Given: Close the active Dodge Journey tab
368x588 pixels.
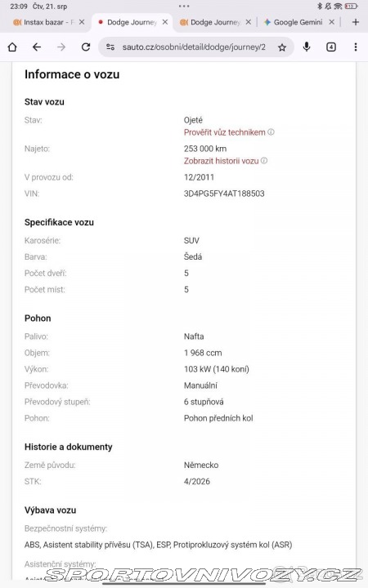Looking at the screenshot, I should tap(165, 22).
